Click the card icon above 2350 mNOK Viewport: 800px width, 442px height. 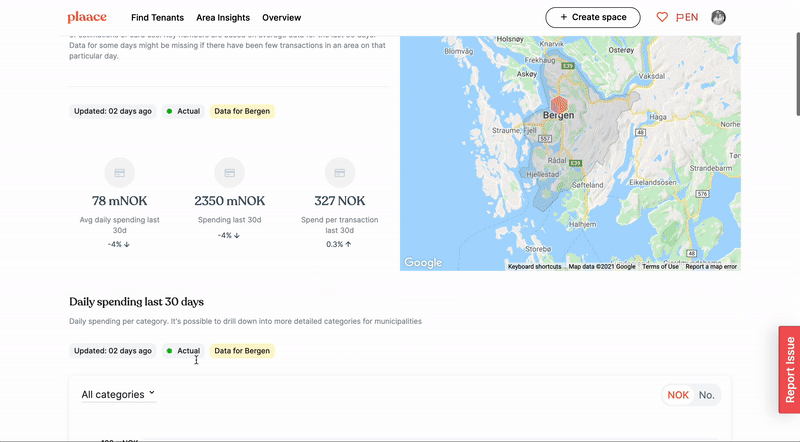[230, 173]
